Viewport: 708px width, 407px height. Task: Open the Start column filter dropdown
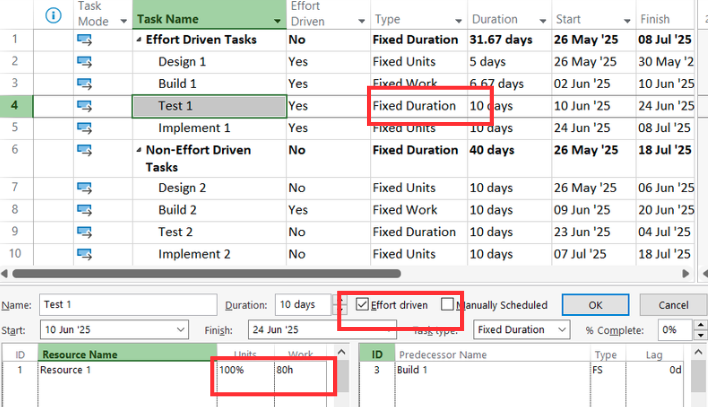[627, 21]
